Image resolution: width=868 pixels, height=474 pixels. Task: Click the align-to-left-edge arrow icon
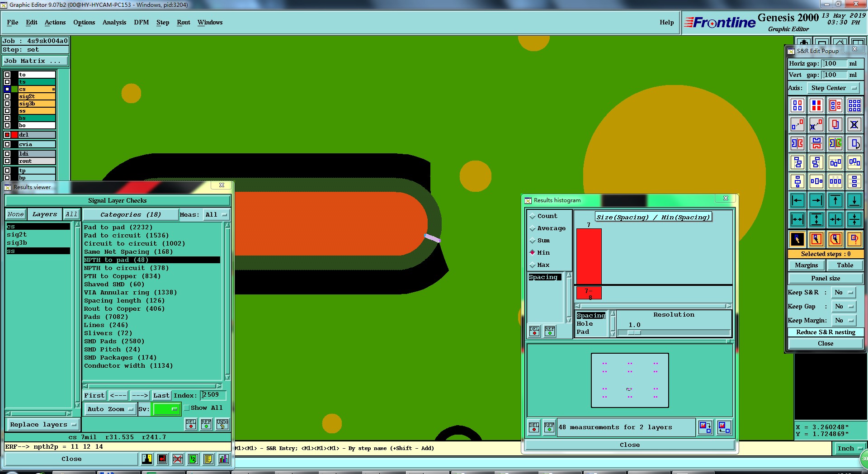797,200
